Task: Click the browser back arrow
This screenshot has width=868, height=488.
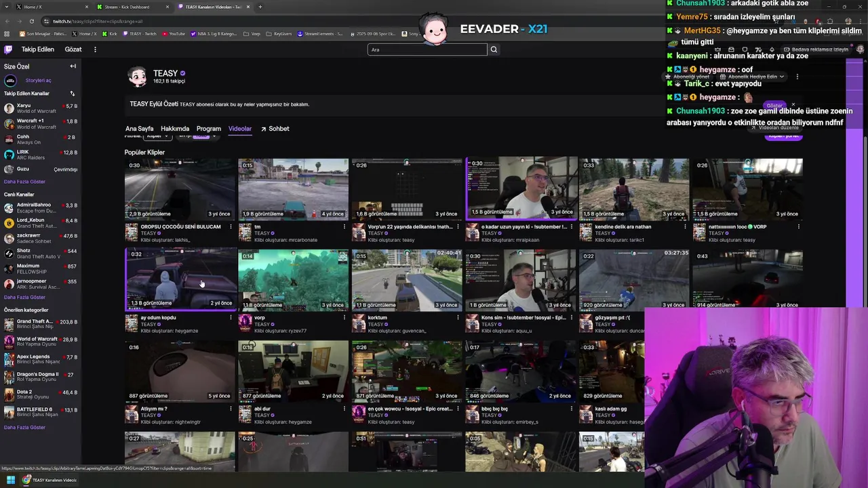Action: pos(7,21)
